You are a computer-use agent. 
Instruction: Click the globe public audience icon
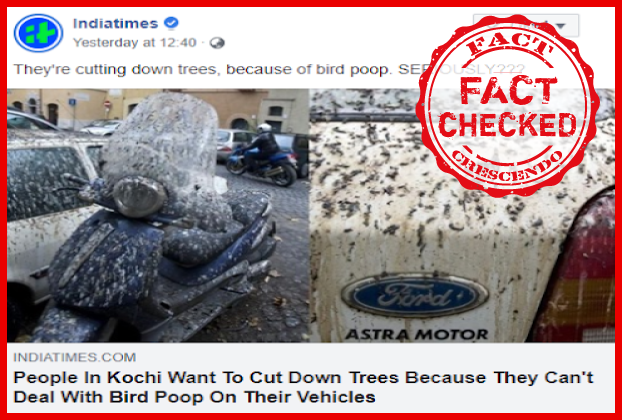coord(217,43)
